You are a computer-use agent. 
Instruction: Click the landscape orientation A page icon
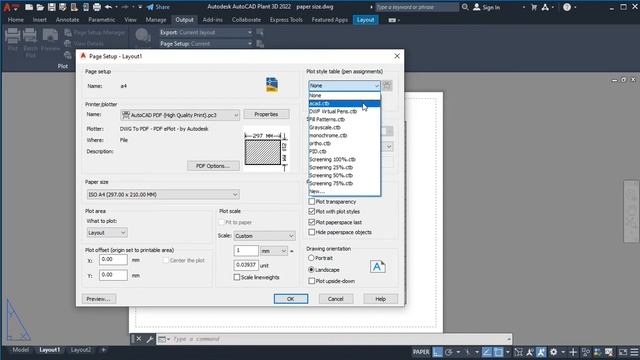378,267
